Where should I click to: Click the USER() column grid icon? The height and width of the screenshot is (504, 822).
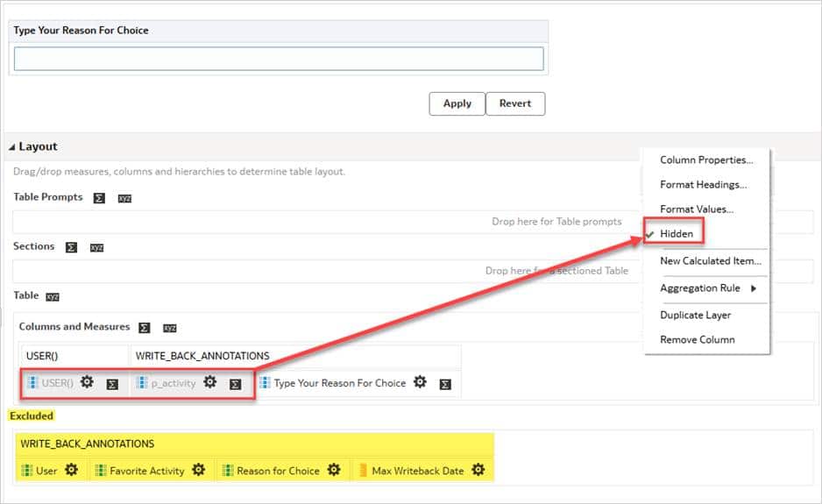click(32, 382)
